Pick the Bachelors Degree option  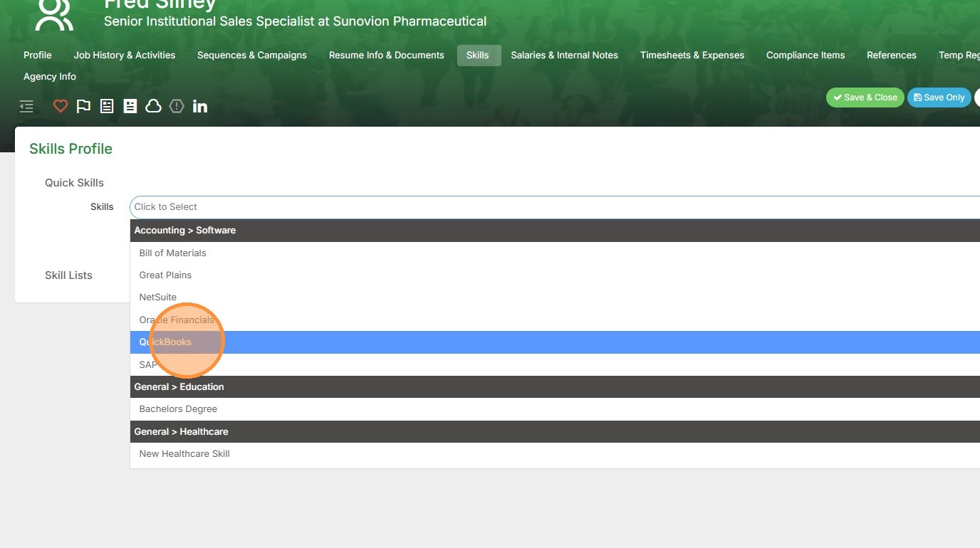point(555,409)
